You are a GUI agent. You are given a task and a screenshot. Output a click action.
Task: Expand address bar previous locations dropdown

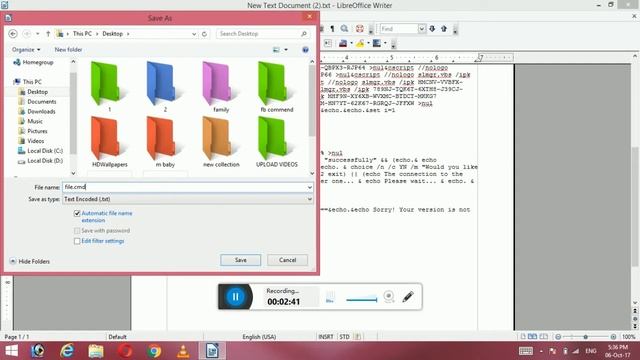pos(194,34)
